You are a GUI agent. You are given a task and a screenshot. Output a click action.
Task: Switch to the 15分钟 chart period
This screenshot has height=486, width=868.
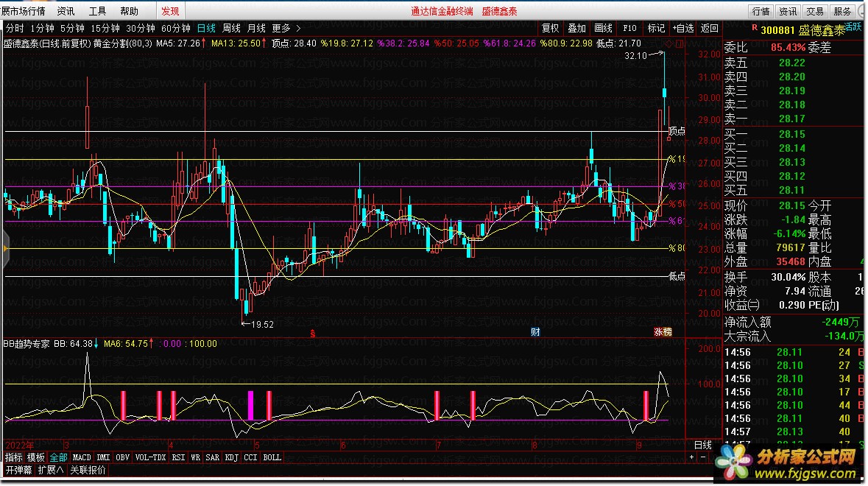[105, 28]
